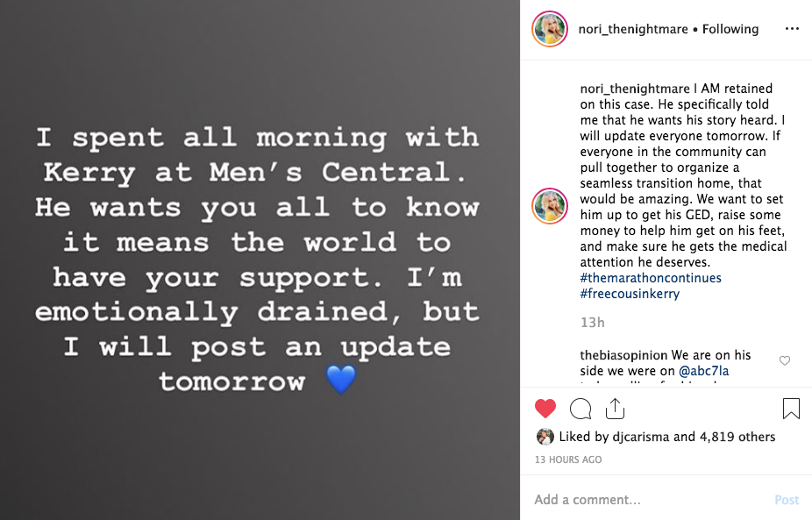Click the 13 HOURS AGO timestamp
The width and height of the screenshot is (812, 520).
tap(568, 459)
